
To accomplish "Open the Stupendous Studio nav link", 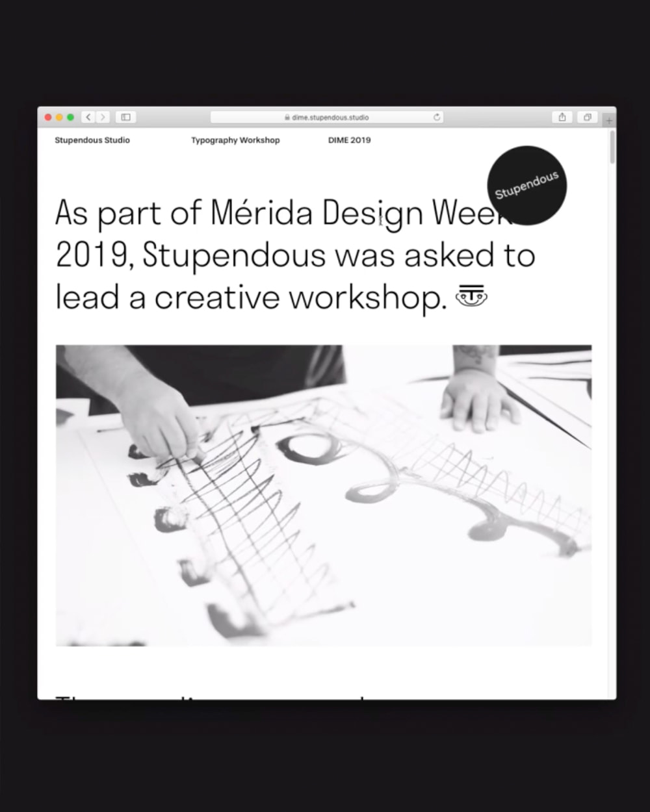I will [92, 140].
